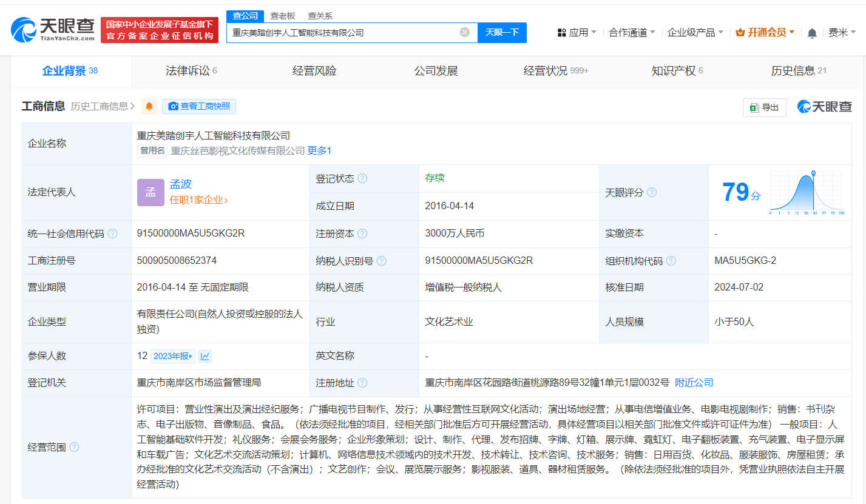Expand 任职1家企业 details

[198, 200]
